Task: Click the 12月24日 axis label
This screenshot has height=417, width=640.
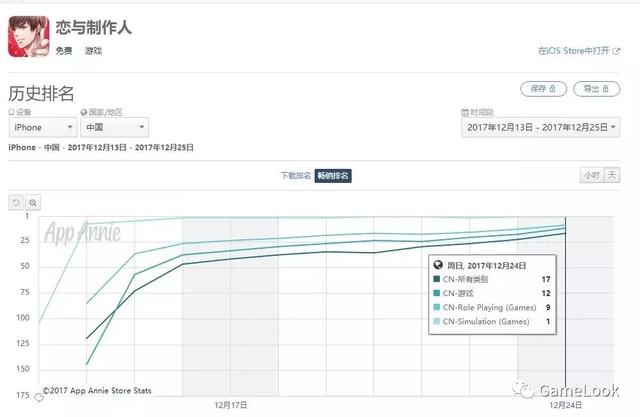Action: 565,405
